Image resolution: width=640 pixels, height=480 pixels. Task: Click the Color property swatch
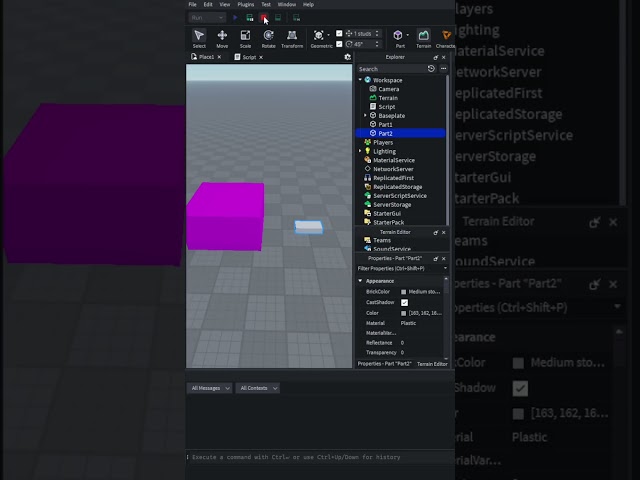[403, 313]
